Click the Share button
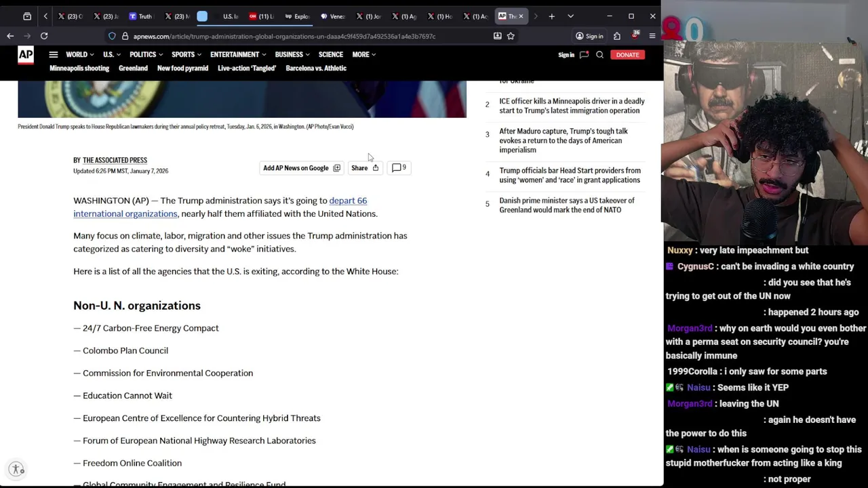868x488 pixels. [365, 168]
